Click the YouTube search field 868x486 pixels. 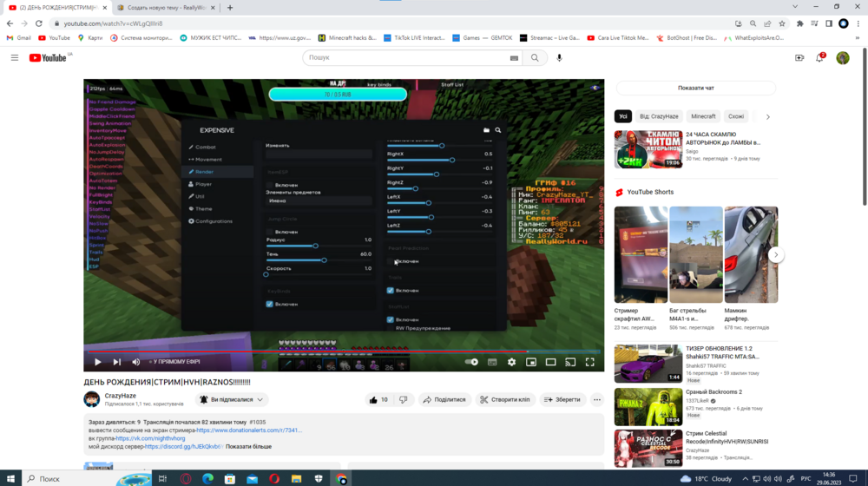click(x=407, y=57)
